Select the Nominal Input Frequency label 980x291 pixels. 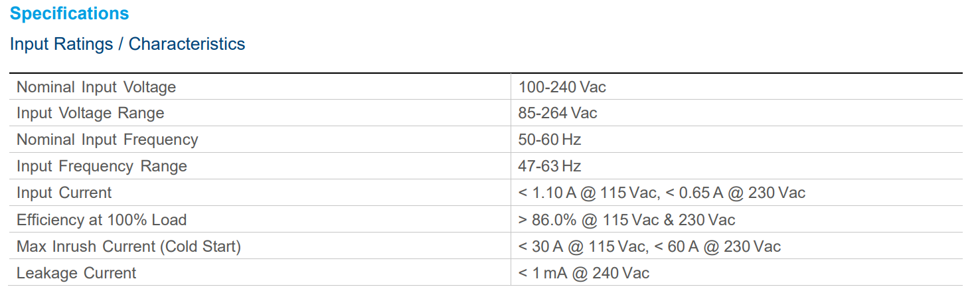(x=107, y=140)
